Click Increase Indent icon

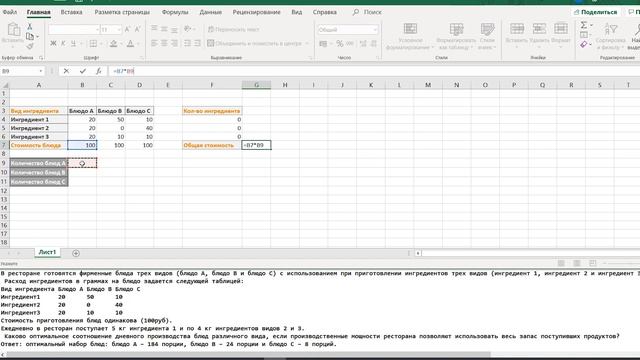(198, 43)
